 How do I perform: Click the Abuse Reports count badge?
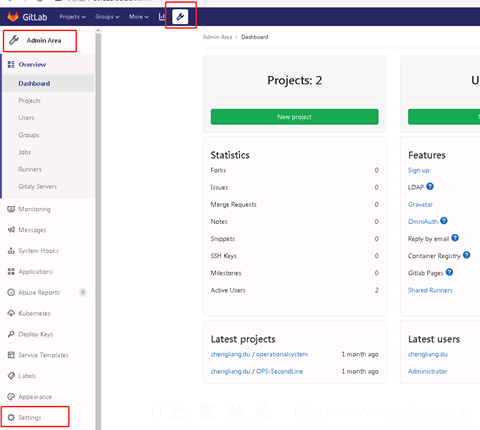point(83,292)
